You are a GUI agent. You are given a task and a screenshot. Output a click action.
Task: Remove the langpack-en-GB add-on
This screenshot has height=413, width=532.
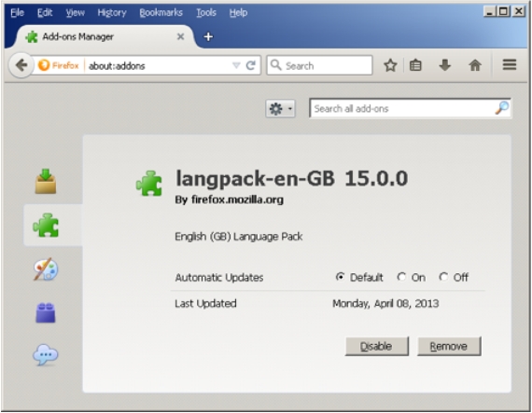(449, 346)
